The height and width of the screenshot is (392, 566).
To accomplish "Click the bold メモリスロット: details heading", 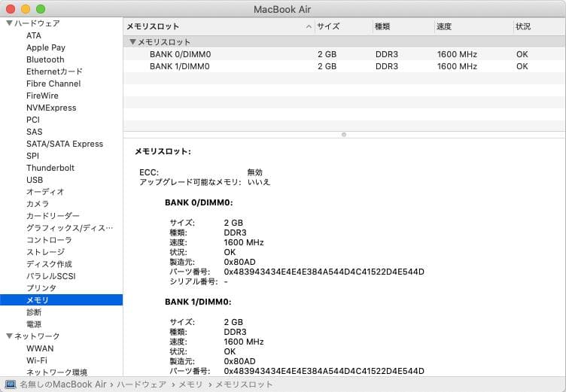I will tap(163, 151).
